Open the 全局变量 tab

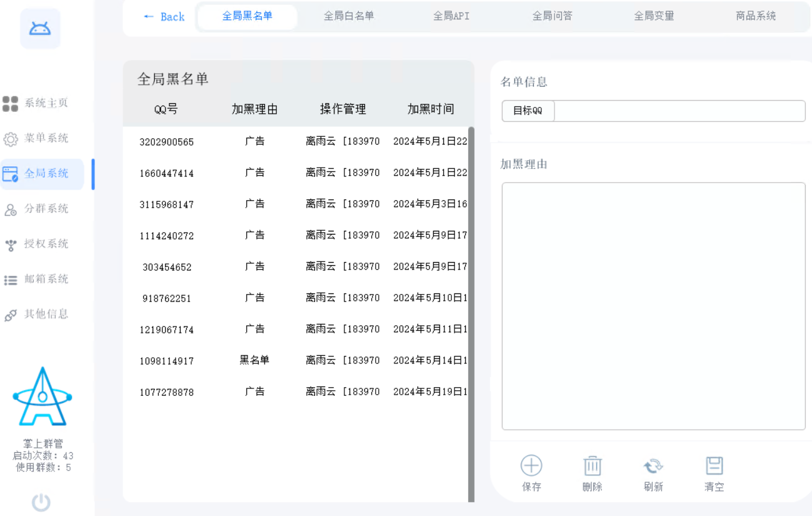(x=654, y=16)
